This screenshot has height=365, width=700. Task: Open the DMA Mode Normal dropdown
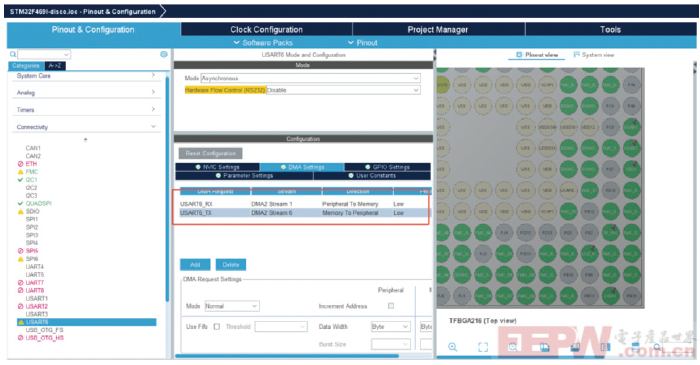232,306
